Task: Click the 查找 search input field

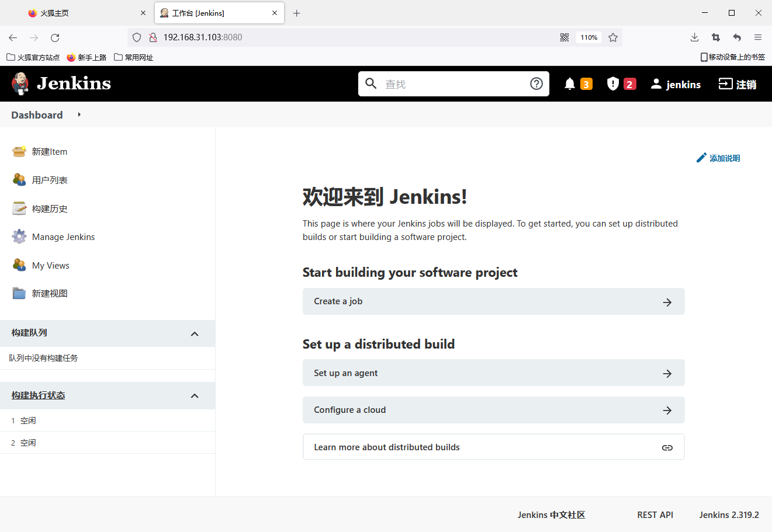Action: point(453,84)
